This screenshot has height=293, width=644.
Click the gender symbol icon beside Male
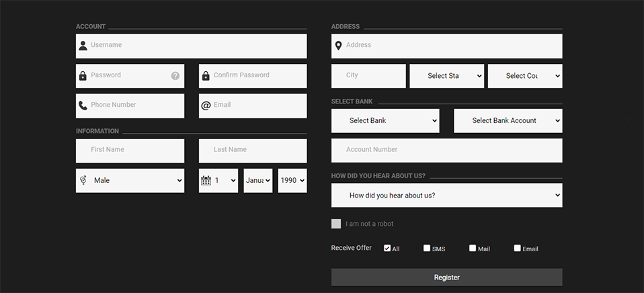point(83,181)
